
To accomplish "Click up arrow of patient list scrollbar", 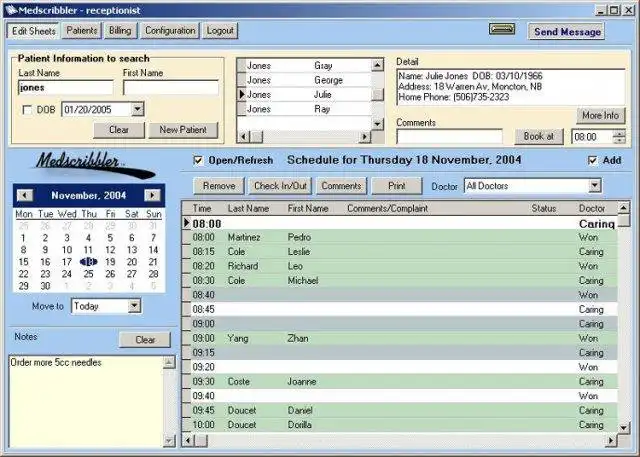I will pos(378,65).
